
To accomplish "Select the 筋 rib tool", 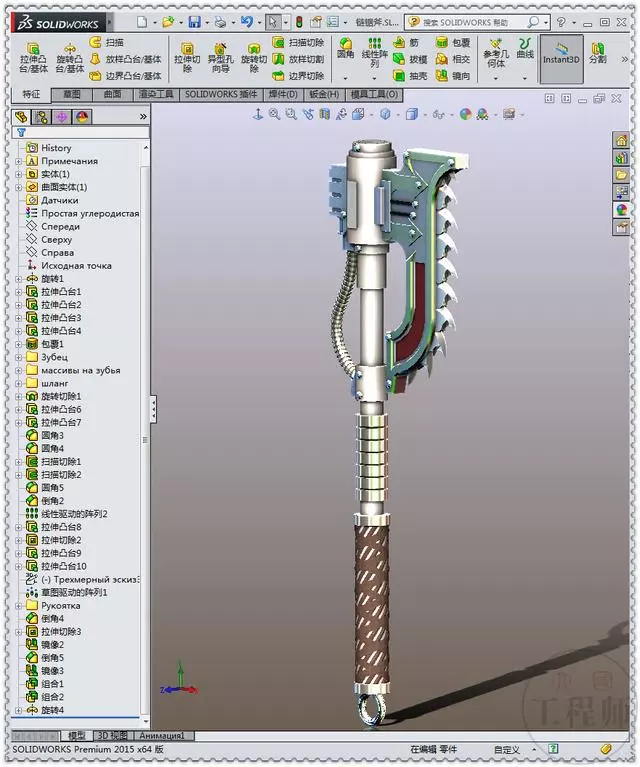I will click(x=407, y=43).
